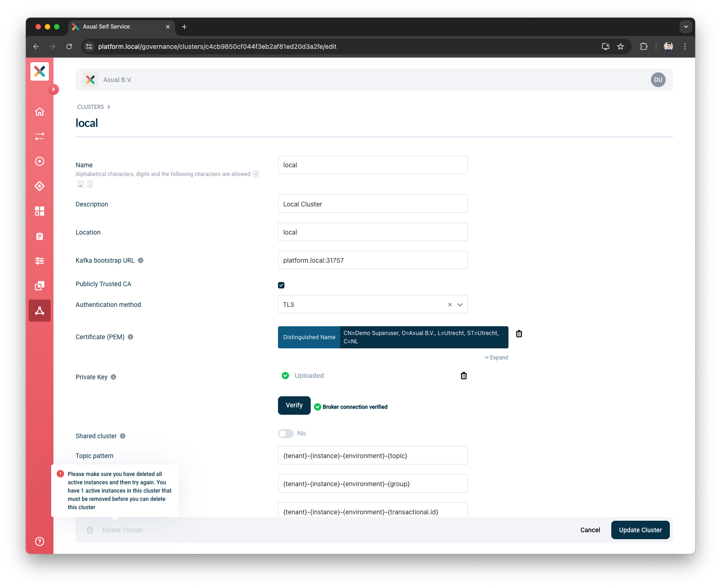Image resolution: width=721 pixels, height=588 pixels.
Task: Show Shared cluster info tooltip
Action: (x=123, y=436)
